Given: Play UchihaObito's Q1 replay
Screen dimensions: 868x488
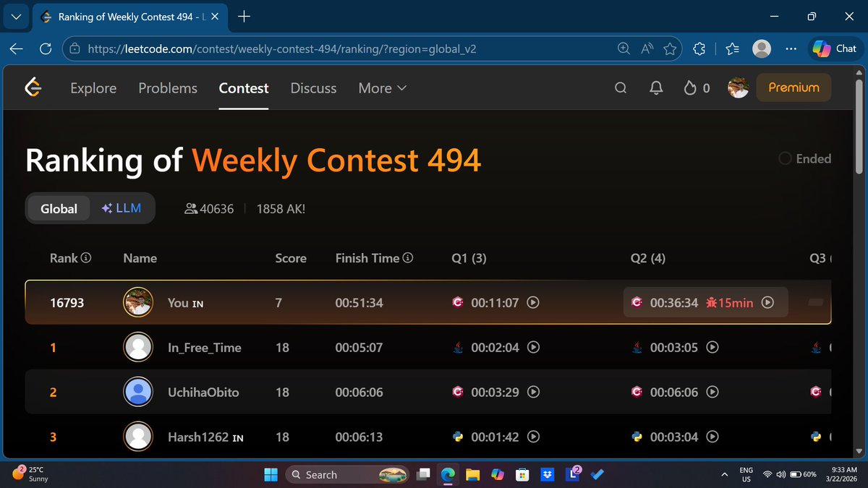Looking at the screenshot, I should 533,393.
